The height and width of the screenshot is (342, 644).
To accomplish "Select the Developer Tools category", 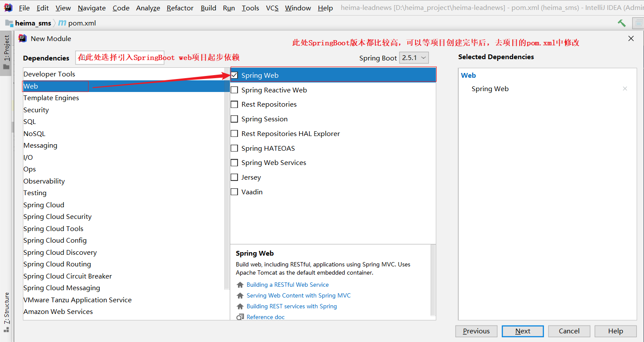I will pos(124,74).
